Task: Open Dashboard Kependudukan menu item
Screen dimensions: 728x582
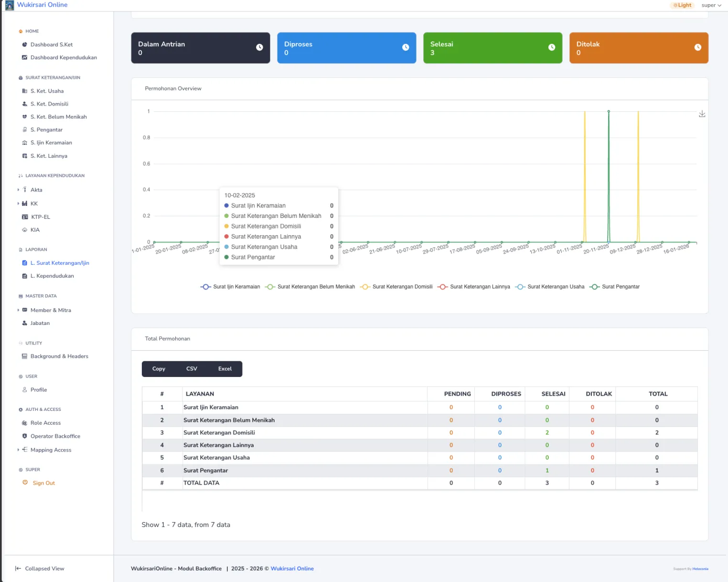Action: coord(64,58)
